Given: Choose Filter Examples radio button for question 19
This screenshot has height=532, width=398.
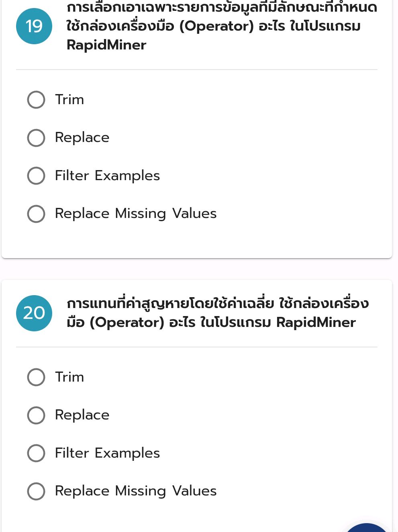Looking at the screenshot, I should 36,176.
